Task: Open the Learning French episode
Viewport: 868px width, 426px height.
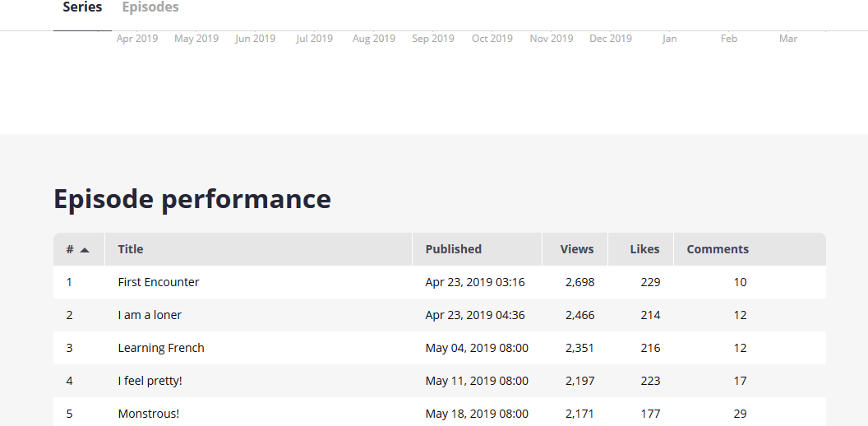Action: 161,348
